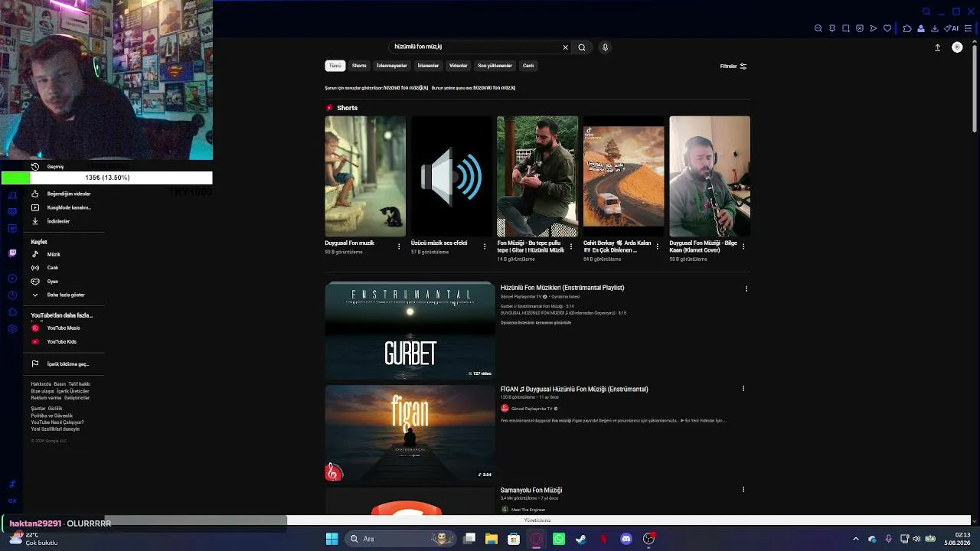Viewport: 980px width, 551px height.
Task: Clear the YouTube search box text
Action: point(566,47)
